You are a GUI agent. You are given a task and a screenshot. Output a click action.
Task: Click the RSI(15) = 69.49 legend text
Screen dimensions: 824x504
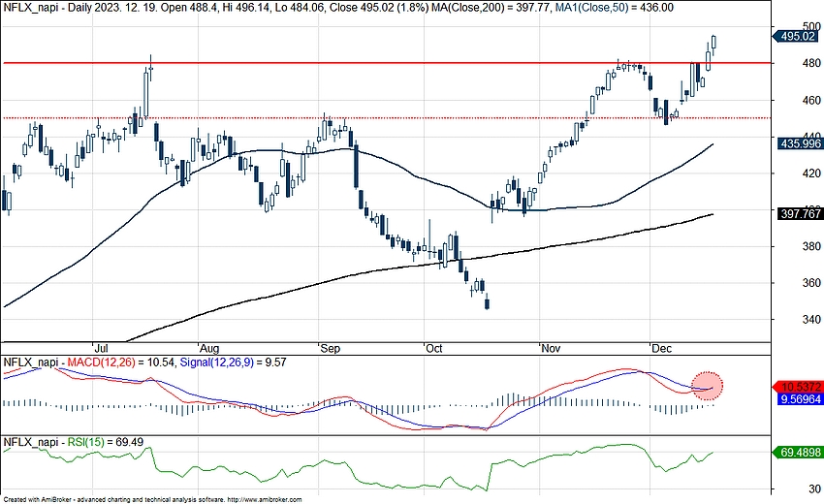106,443
